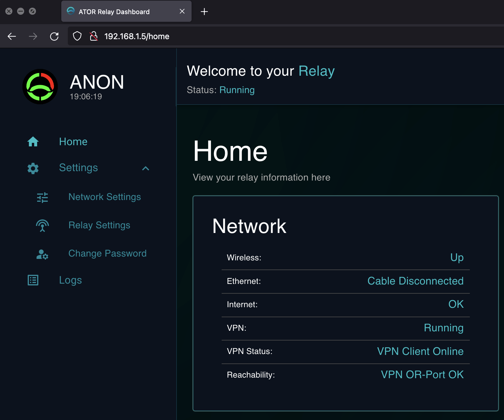Image resolution: width=504 pixels, height=420 pixels.
Task: Open Network Settings page
Action: (x=105, y=197)
